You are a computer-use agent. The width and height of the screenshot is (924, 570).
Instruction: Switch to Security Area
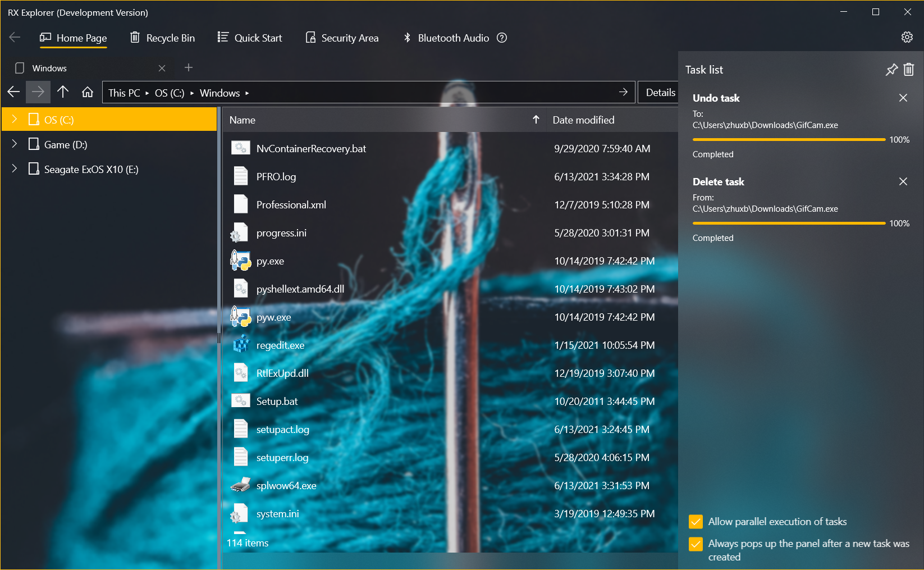[x=342, y=38]
